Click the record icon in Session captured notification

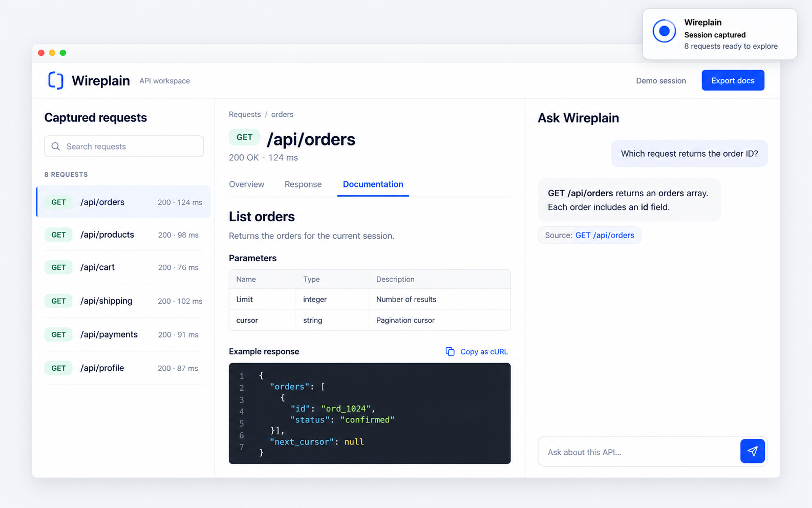pos(665,31)
